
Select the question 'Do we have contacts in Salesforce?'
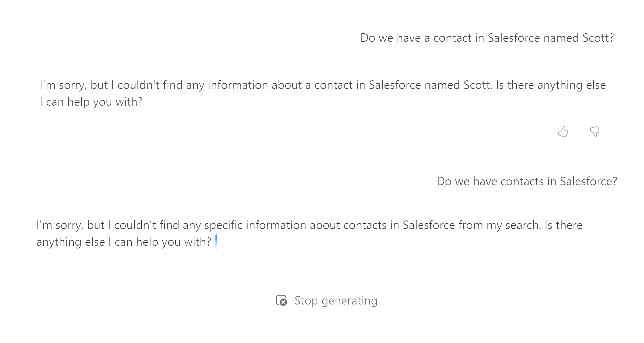pyautogui.click(x=527, y=182)
